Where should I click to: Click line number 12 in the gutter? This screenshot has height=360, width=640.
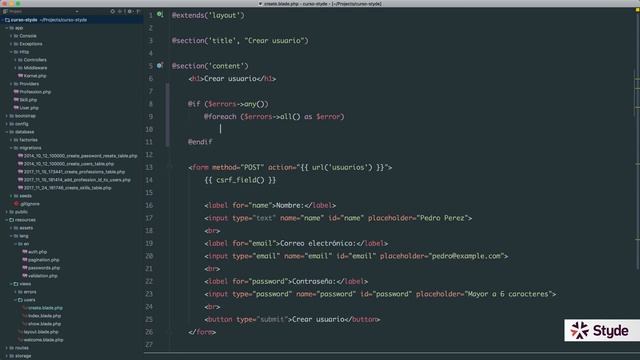tap(149, 155)
